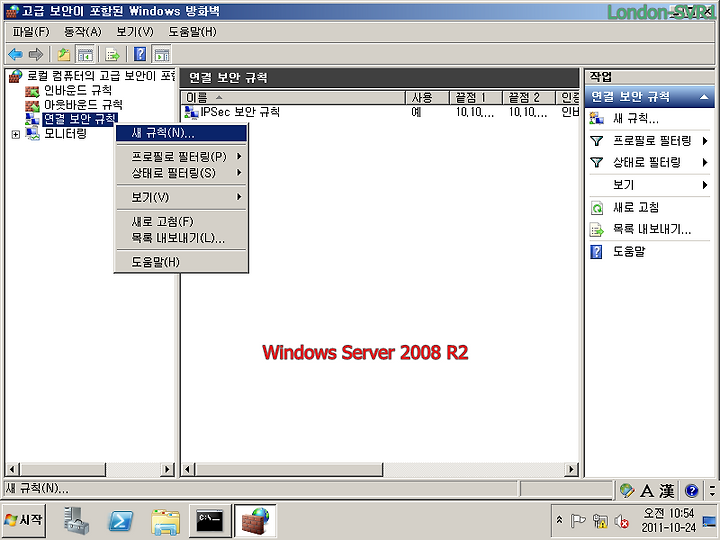This screenshot has width=720, height=540.
Task: Click the network tray icon
Action: pos(600,521)
